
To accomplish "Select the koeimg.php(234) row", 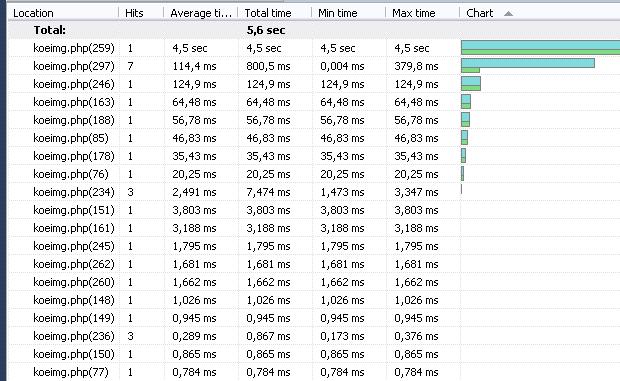I will (314, 192).
